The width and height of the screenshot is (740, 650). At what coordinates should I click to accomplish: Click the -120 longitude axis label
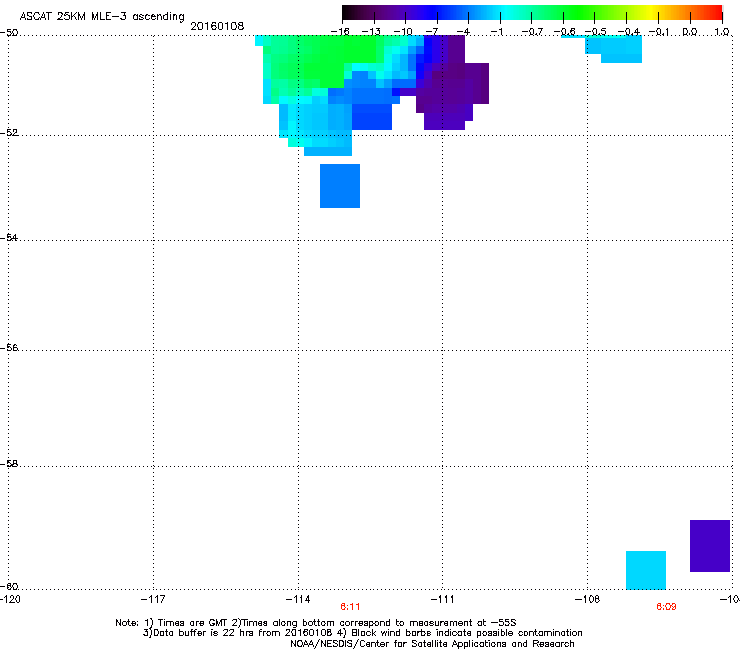point(9,599)
